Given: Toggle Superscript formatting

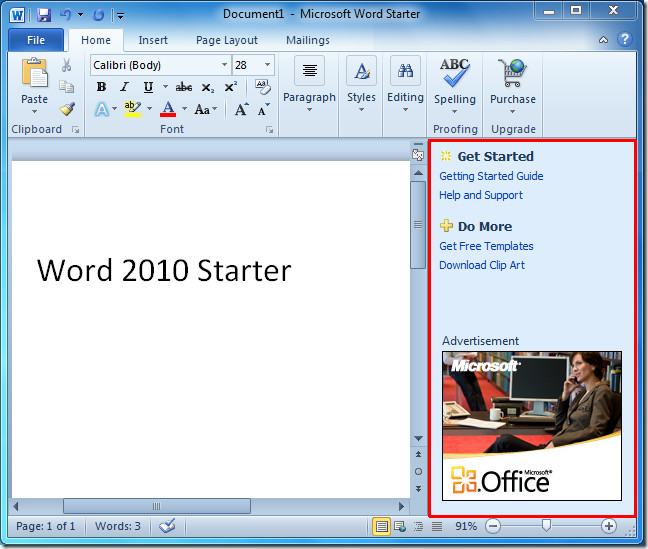Looking at the screenshot, I should 231,87.
